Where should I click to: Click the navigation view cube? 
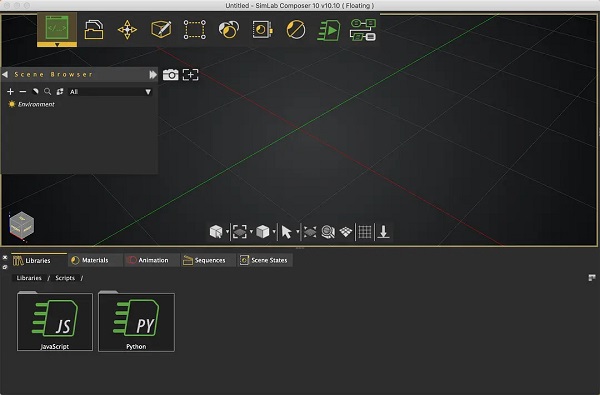point(21,225)
